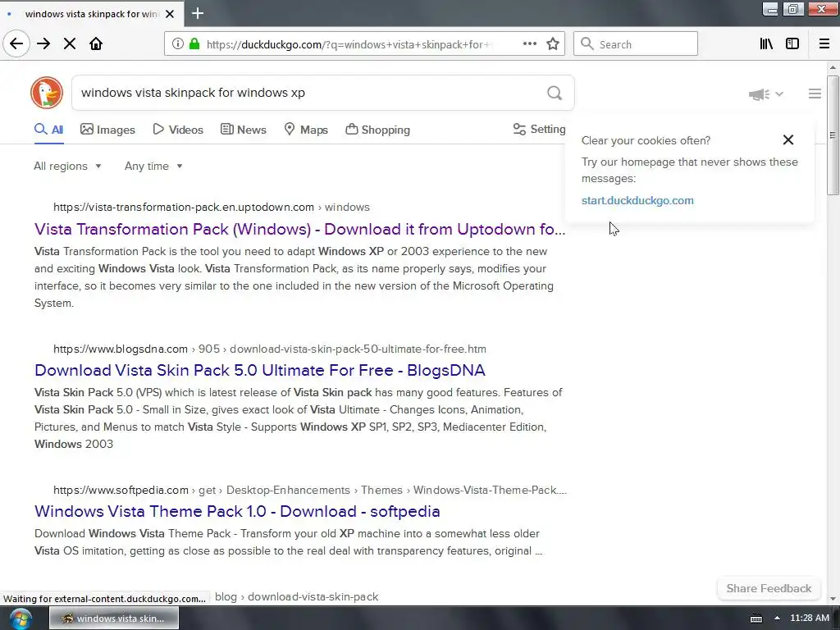Switch to the Images tab
Screen dimensions: 840x630
[x=107, y=130]
